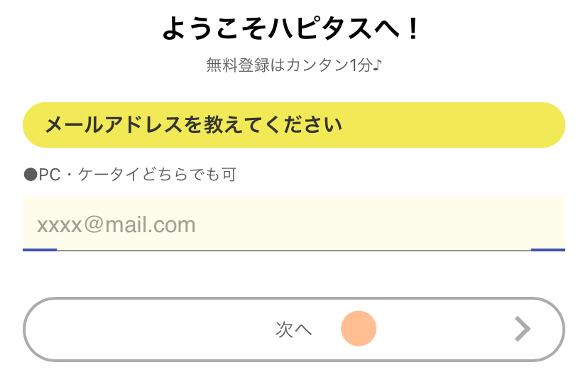Click the black bullet before PC・ケータイ
Image resolution: width=588 pixels, height=387 pixels.
30,175
